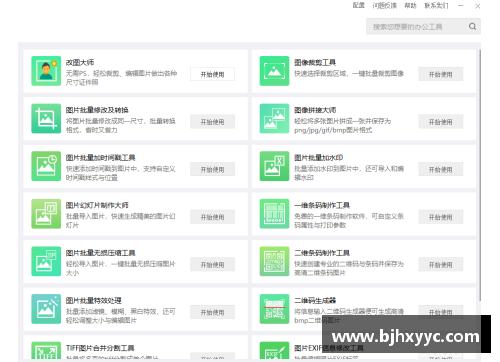The height and width of the screenshot is (362, 500).
Task: Click the 改图大师 title text
Action: click(80, 62)
